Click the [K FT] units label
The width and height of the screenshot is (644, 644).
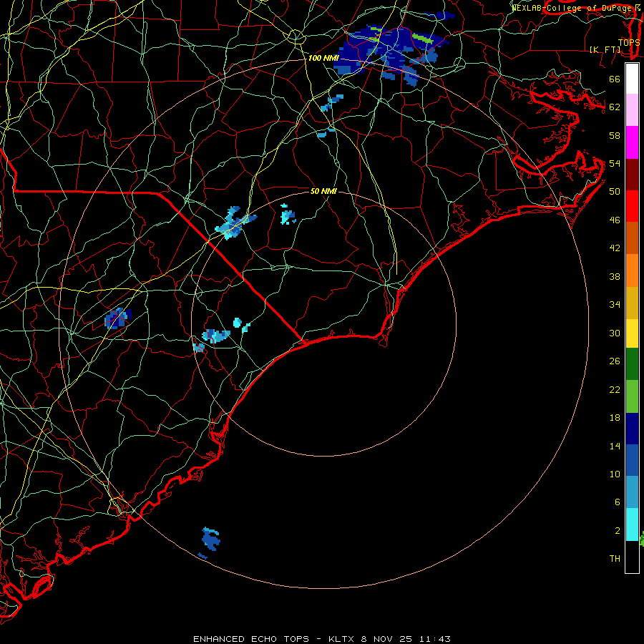point(605,49)
